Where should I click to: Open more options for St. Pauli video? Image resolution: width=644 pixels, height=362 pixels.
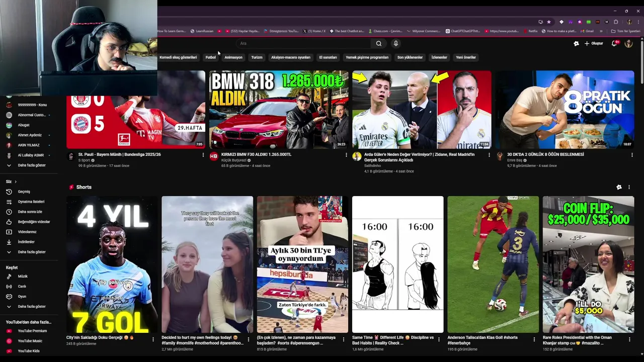tap(203, 155)
